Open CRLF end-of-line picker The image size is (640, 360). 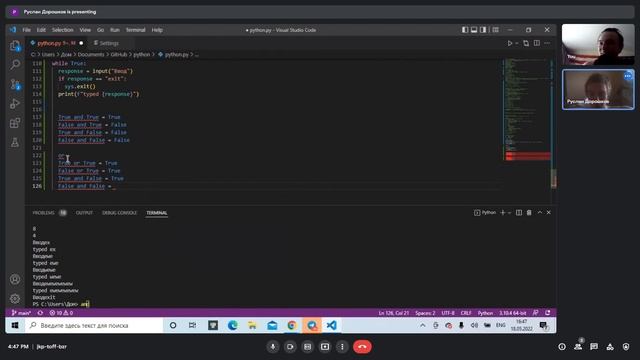(x=466, y=313)
